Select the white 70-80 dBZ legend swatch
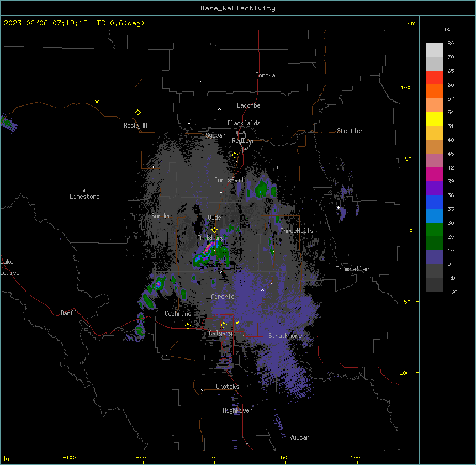The width and height of the screenshot is (476, 465). [x=434, y=50]
